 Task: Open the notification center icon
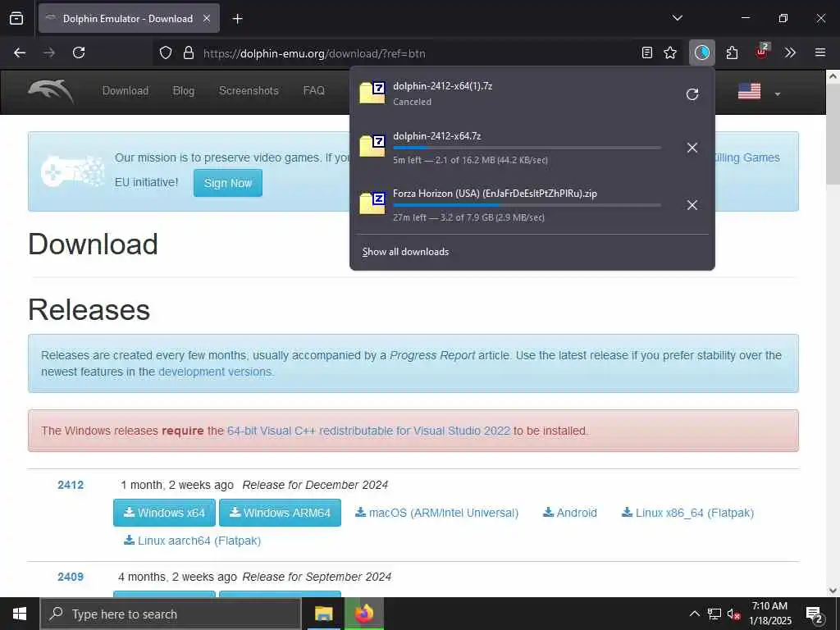(815, 615)
